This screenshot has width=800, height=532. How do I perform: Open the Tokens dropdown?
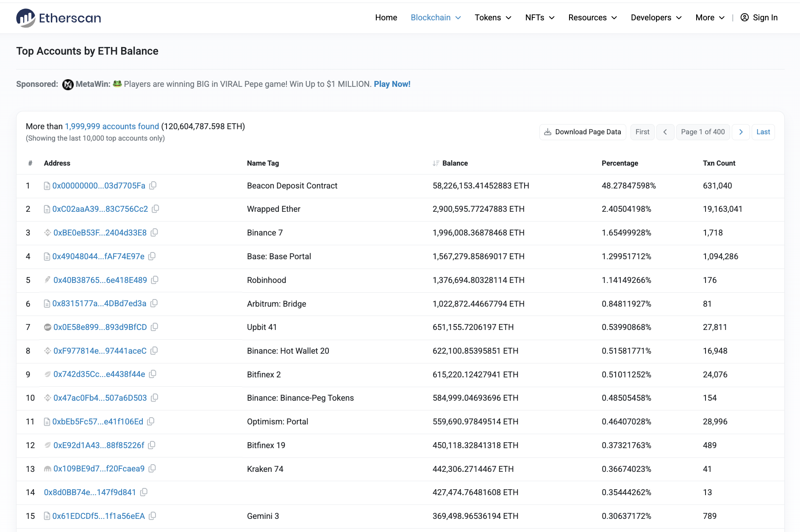tap(493, 17)
